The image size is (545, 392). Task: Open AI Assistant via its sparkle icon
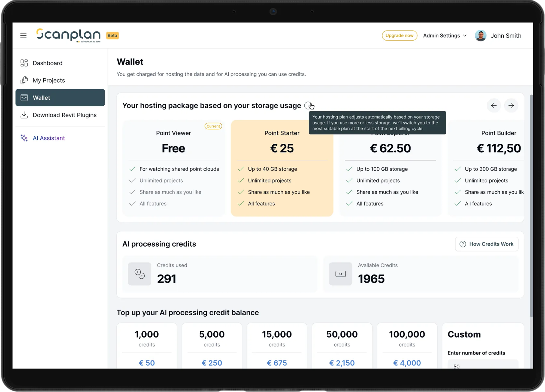pos(24,138)
